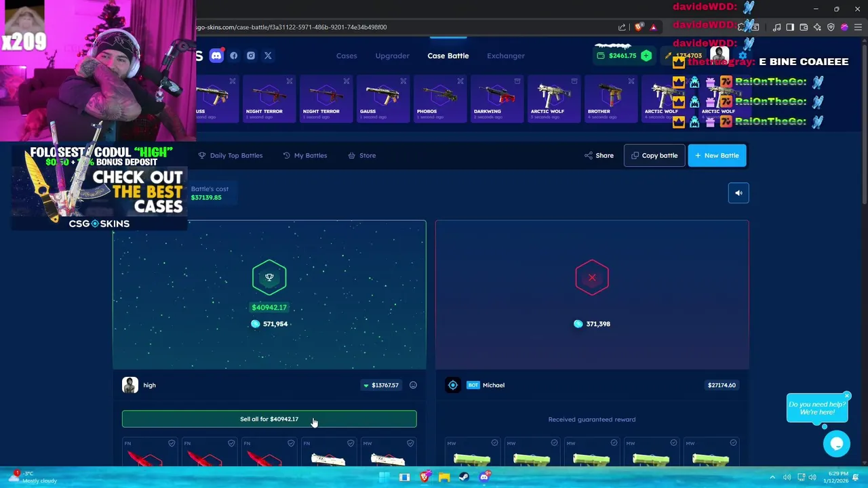The image size is (868, 488).
Task: Open Steam from the taskbar
Action: click(x=464, y=477)
